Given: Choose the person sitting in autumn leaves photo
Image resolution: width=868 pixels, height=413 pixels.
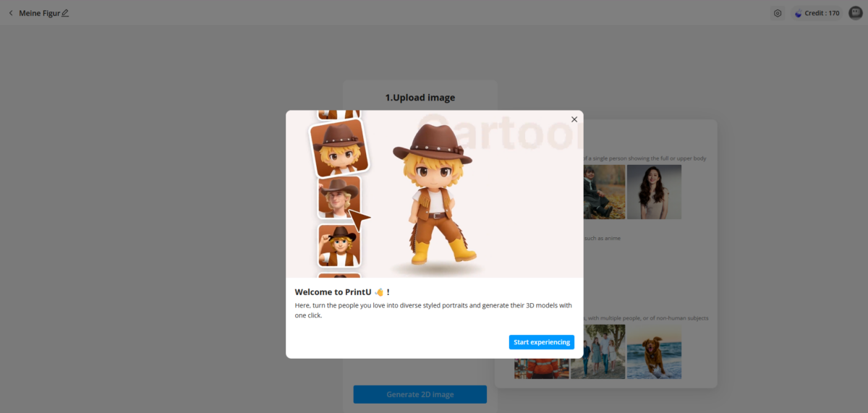Looking at the screenshot, I should (x=600, y=192).
